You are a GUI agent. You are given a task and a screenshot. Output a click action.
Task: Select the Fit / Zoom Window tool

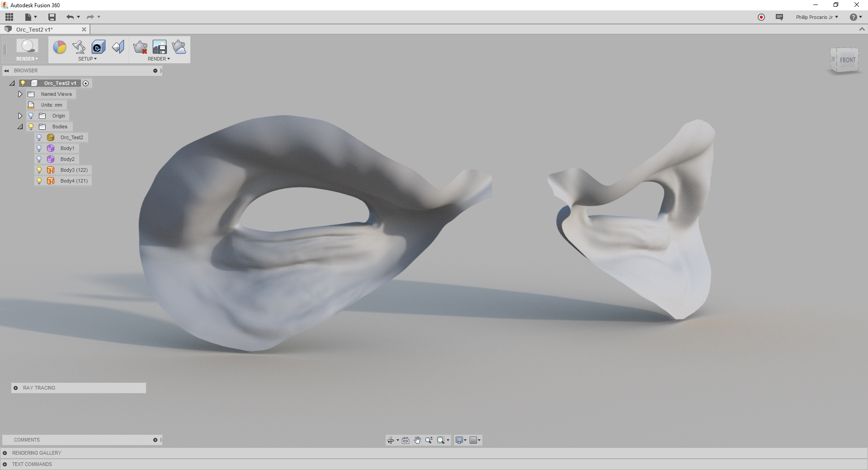click(441, 440)
